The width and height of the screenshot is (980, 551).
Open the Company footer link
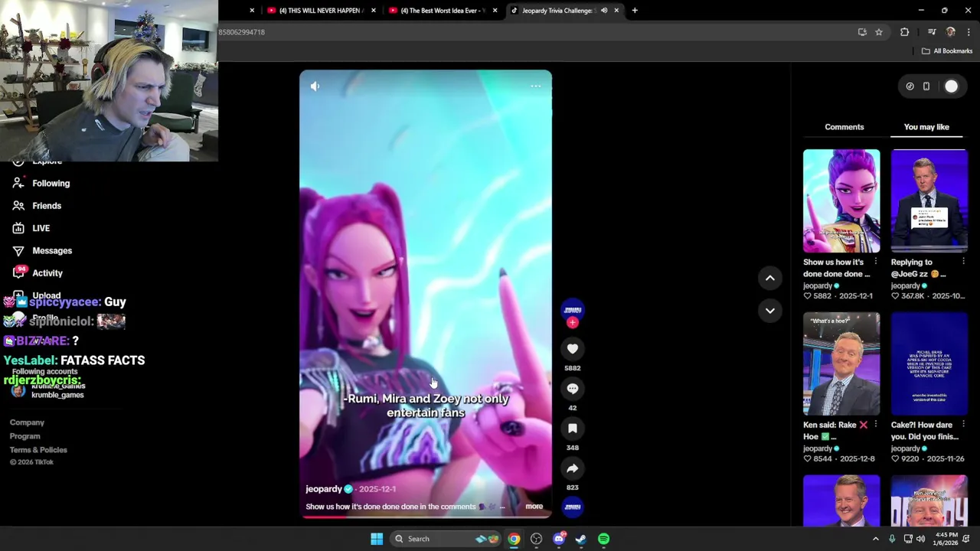[27, 422]
